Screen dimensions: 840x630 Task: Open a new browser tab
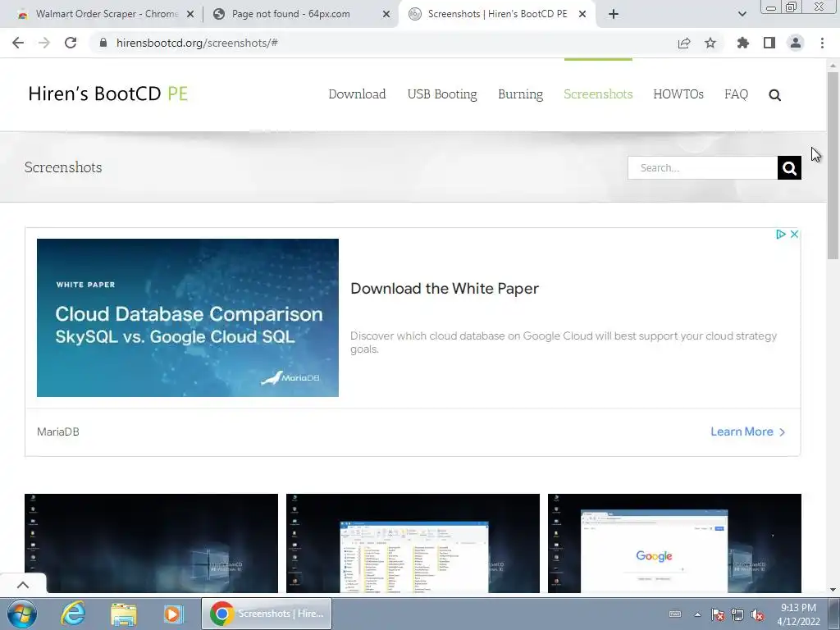pos(614,15)
